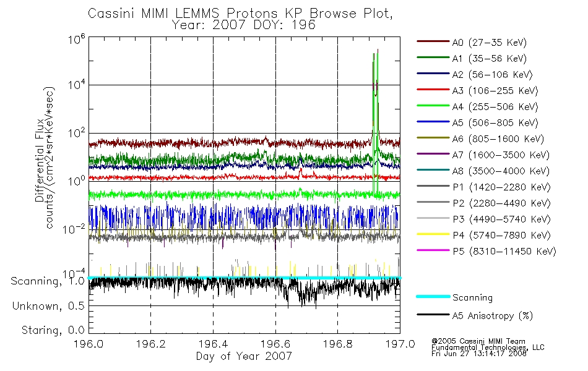Click the A0 (27-35 KeV) legend line
Image resolution: width=588 pixels, height=371 pixels.
click(x=433, y=41)
